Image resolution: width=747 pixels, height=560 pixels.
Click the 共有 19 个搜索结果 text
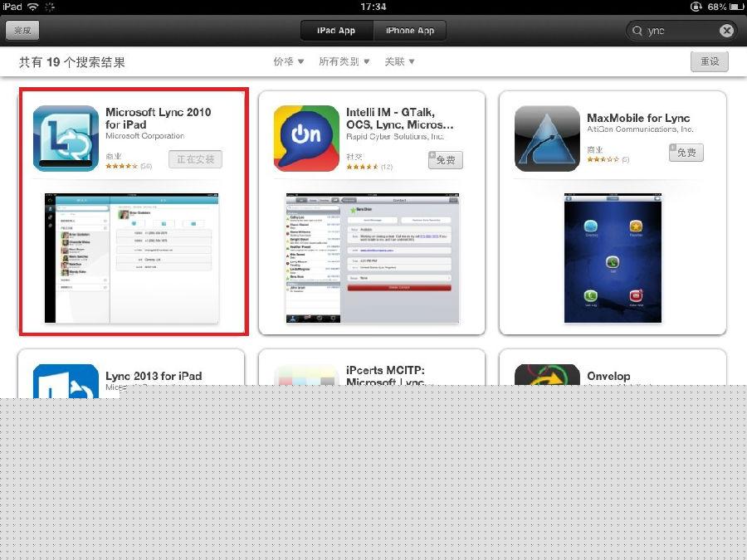72,62
